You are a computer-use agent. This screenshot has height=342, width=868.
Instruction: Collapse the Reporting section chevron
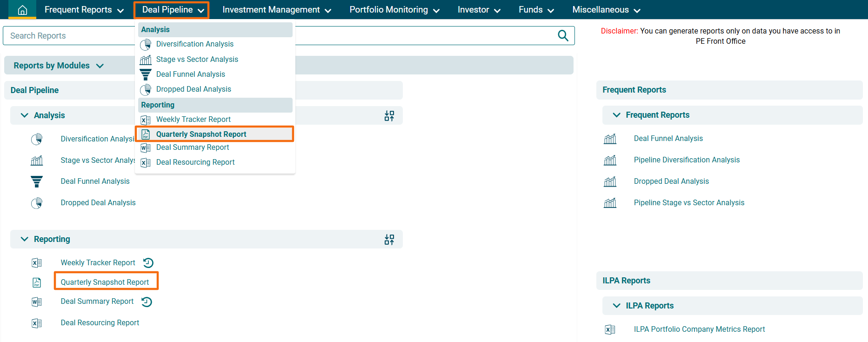[25, 239]
